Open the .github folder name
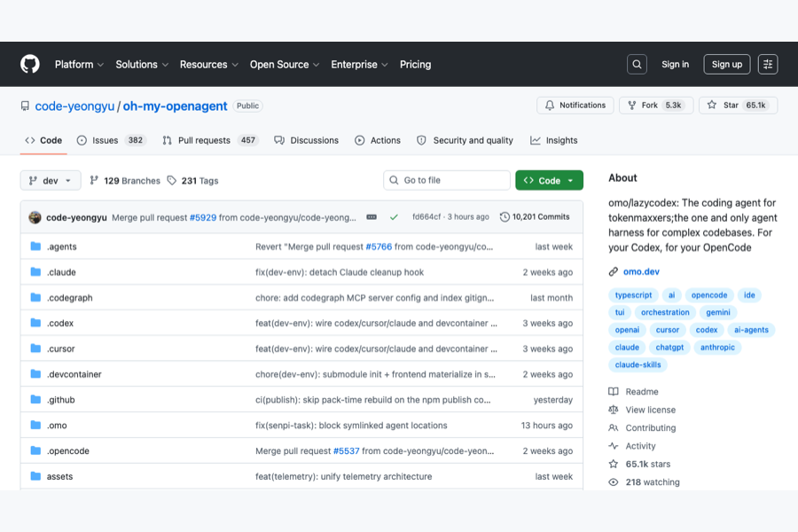This screenshot has width=798, height=532. 60,400
